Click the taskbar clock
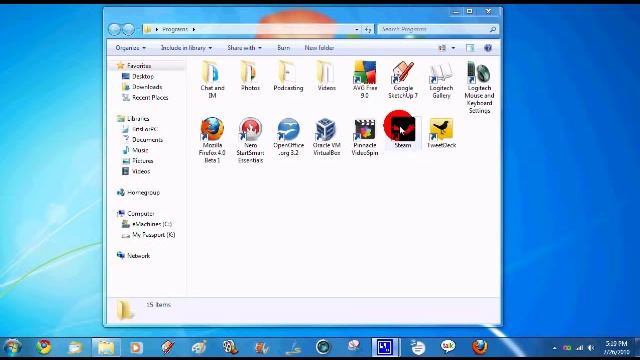 616,347
